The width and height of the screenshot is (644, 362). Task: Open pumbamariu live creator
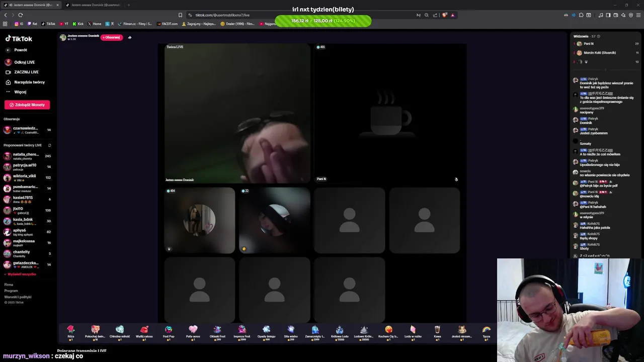[x=27, y=188]
